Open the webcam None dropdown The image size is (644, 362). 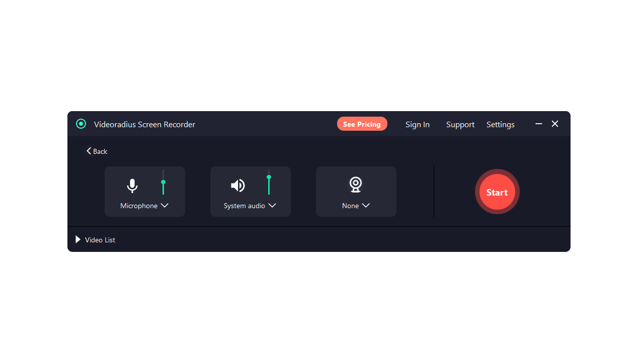coord(356,206)
